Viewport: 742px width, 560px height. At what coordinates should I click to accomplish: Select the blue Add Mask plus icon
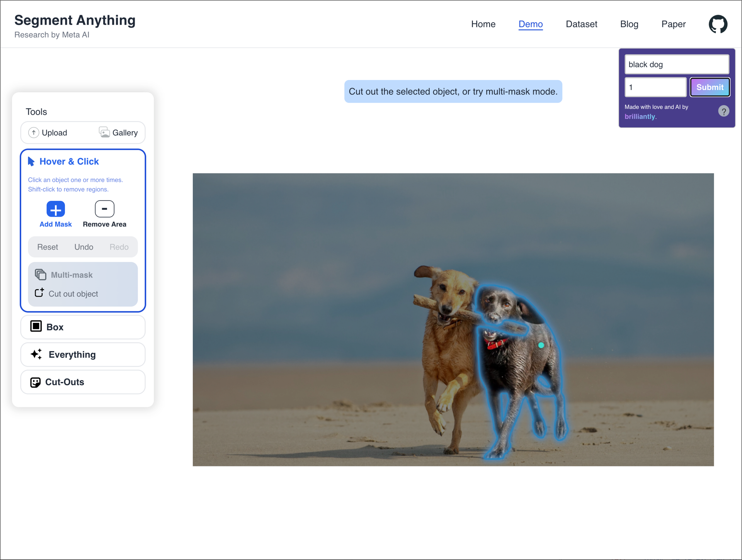pos(56,209)
